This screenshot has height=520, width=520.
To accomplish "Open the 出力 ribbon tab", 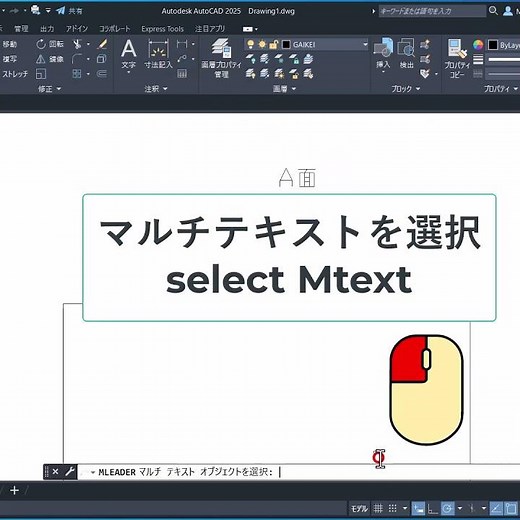I will (x=47, y=29).
